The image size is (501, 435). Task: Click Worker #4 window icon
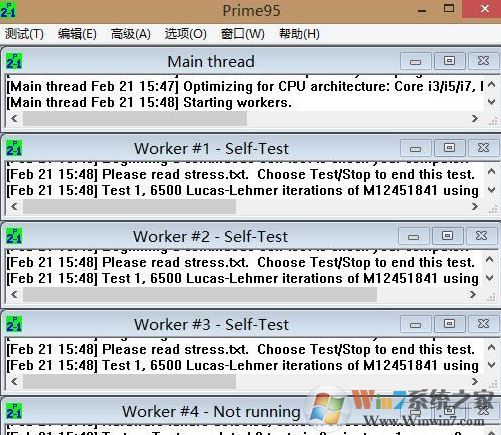coord(14,411)
